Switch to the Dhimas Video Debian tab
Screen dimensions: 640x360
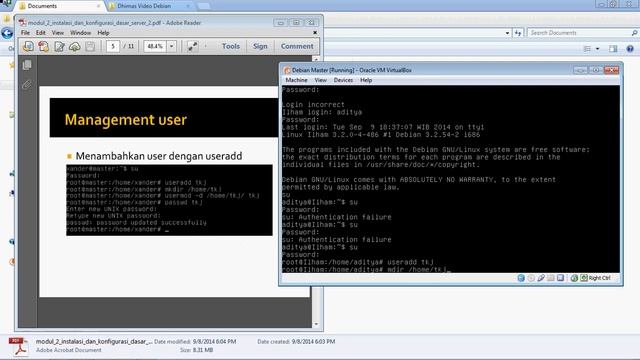149,6
